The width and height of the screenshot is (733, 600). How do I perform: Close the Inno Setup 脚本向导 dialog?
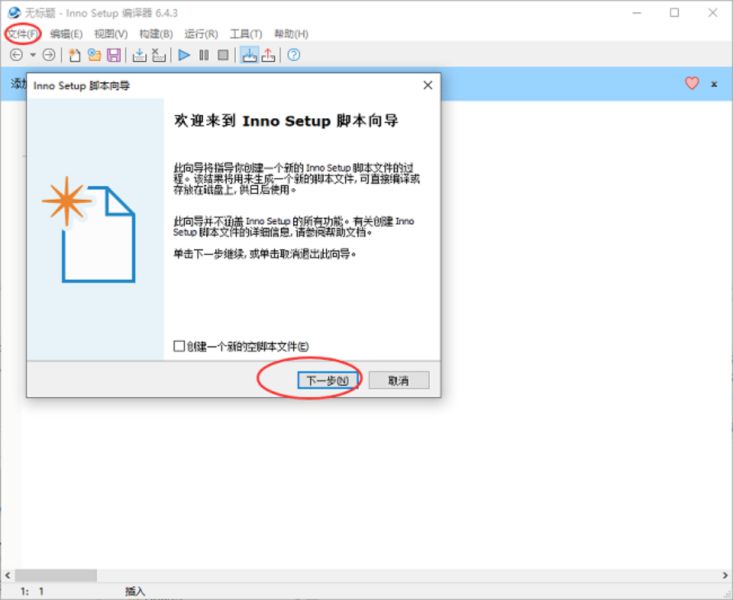tap(427, 86)
